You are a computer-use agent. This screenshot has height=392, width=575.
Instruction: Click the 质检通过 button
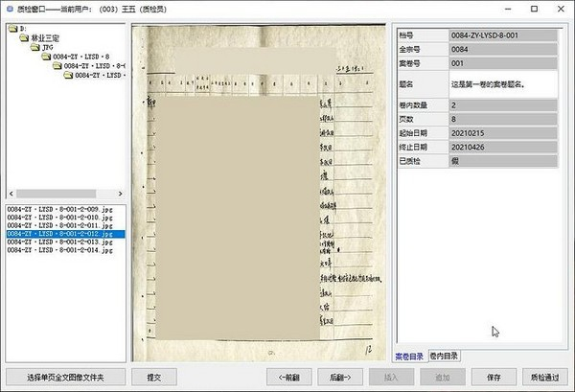pyautogui.click(x=544, y=377)
